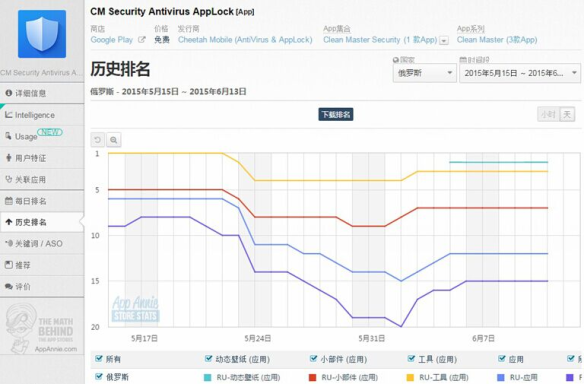Open the 详细信息 details section
584x384 pixels.
pos(42,93)
